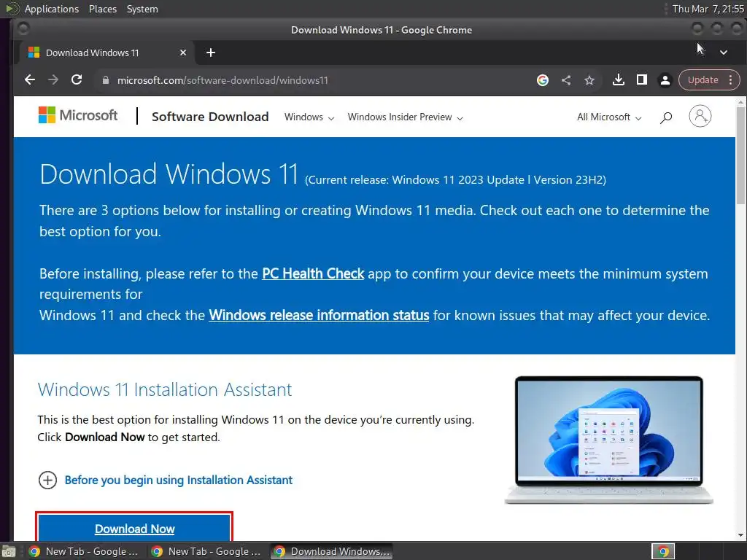The image size is (747, 560).
Task: Open the Chrome profile avatar icon
Action: (x=665, y=80)
